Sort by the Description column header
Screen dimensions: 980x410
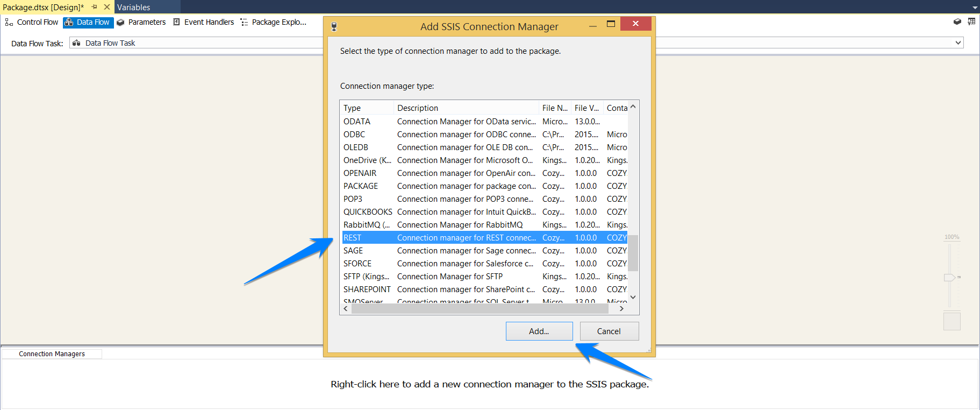pos(467,108)
